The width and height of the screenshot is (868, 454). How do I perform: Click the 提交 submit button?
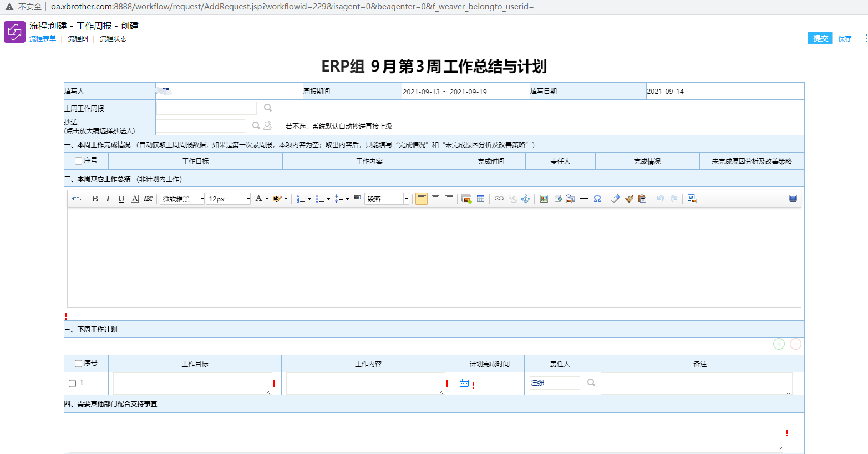click(820, 38)
